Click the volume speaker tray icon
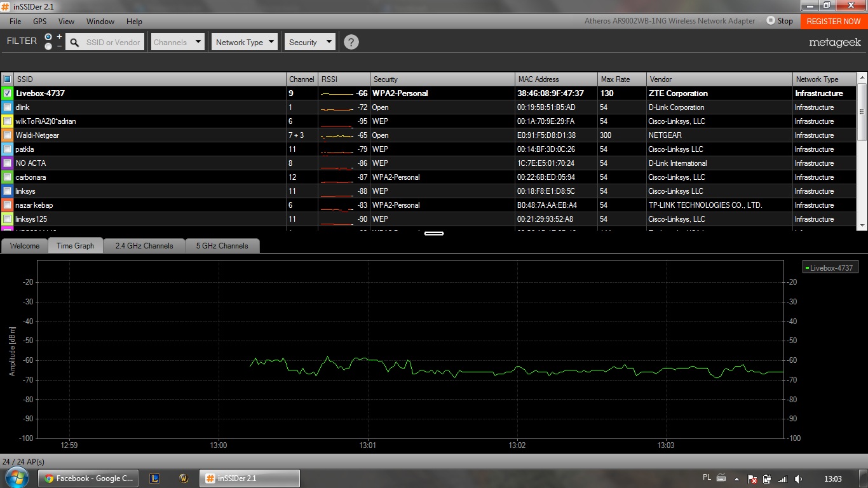This screenshot has width=868, height=488. pos(798,479)
